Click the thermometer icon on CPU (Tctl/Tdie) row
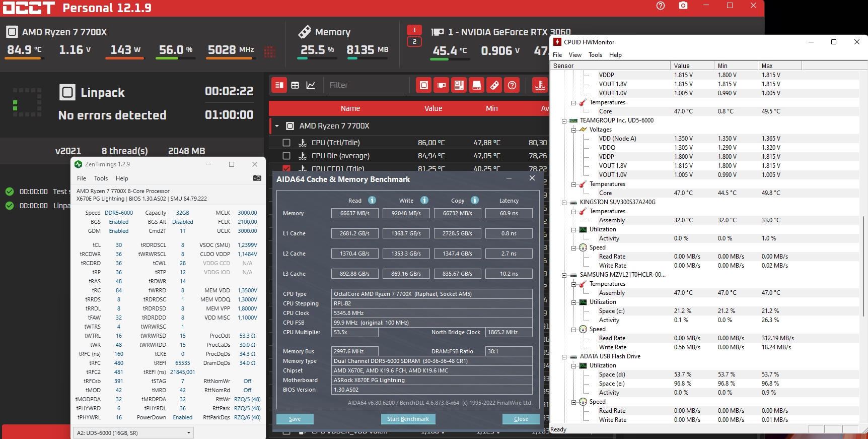 coord(303,143)
